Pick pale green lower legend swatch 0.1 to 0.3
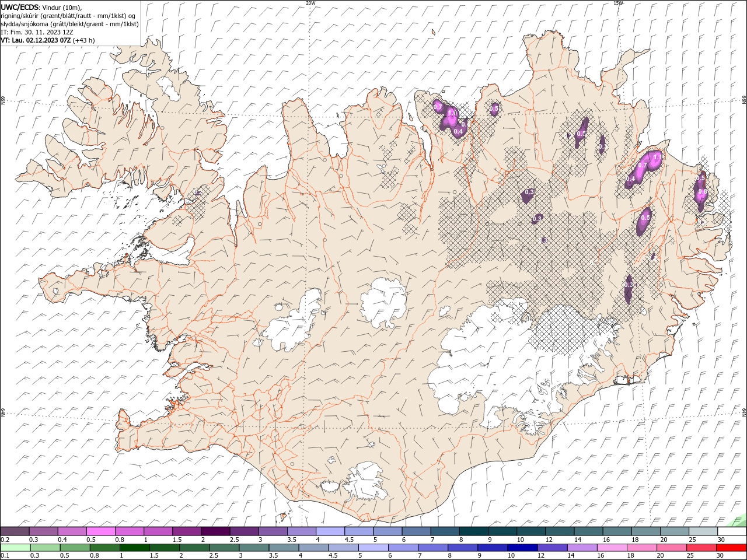The height and width of the screenshot is (560, 747). coord(15,548)
